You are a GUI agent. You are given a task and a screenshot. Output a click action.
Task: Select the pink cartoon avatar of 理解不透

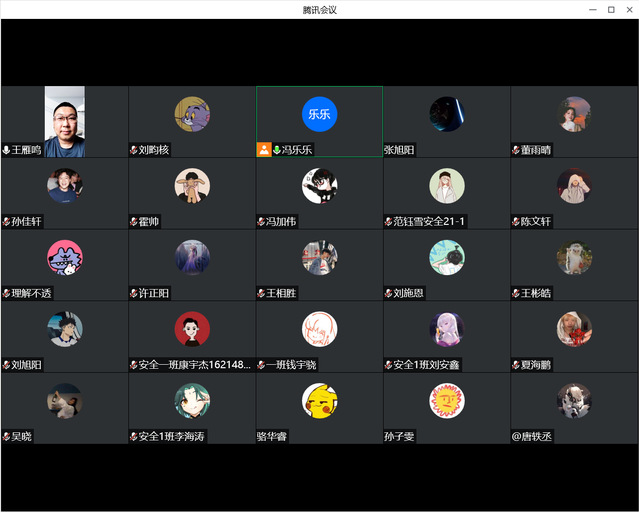[x=65, y=257]
